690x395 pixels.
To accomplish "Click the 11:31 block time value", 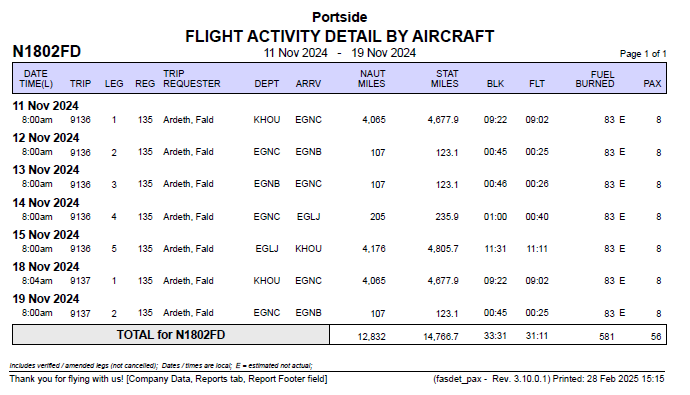I will (x=495, y=249).
